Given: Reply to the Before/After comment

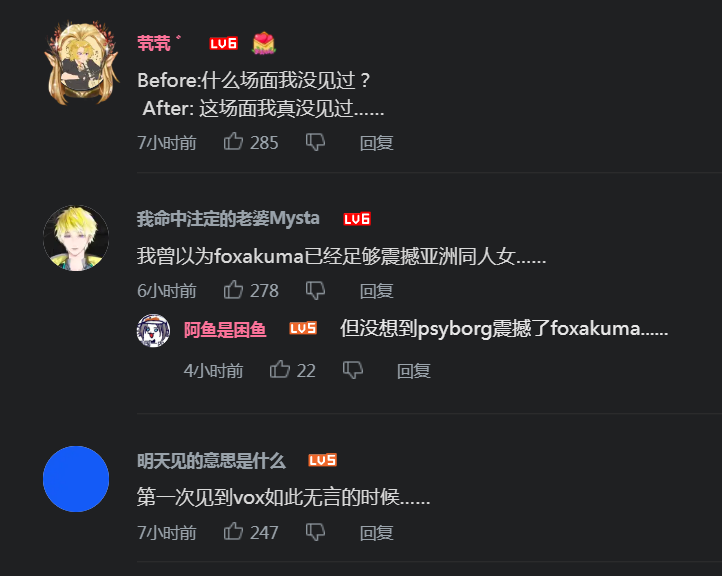Looking at the screenshot, I should (x=377, y=143).
